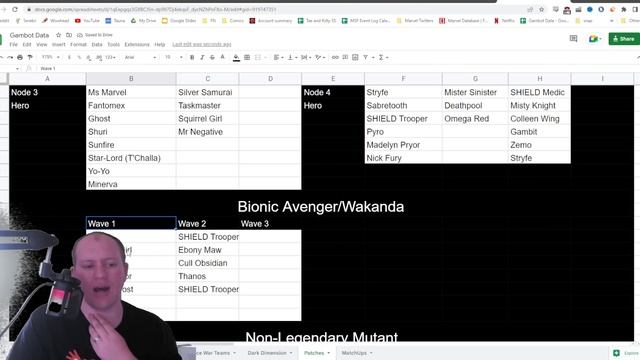
Task: Open the horizontal align dropdown
Action: [279, 58]
